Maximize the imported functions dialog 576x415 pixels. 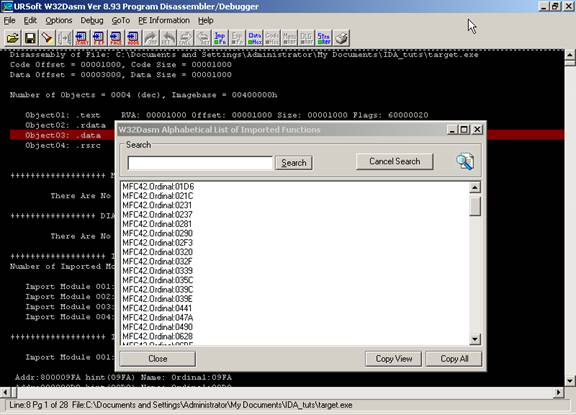pyautogui.click(x=464, y=130)
